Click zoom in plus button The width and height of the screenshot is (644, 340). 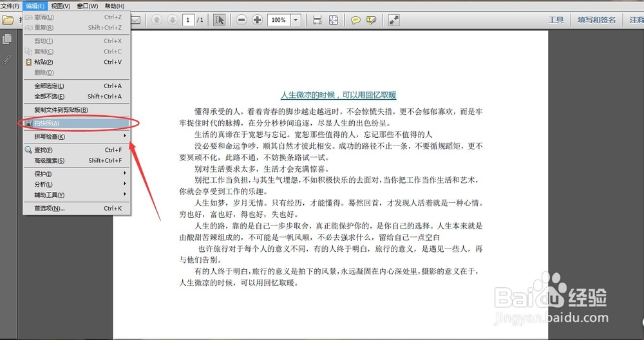257,20
